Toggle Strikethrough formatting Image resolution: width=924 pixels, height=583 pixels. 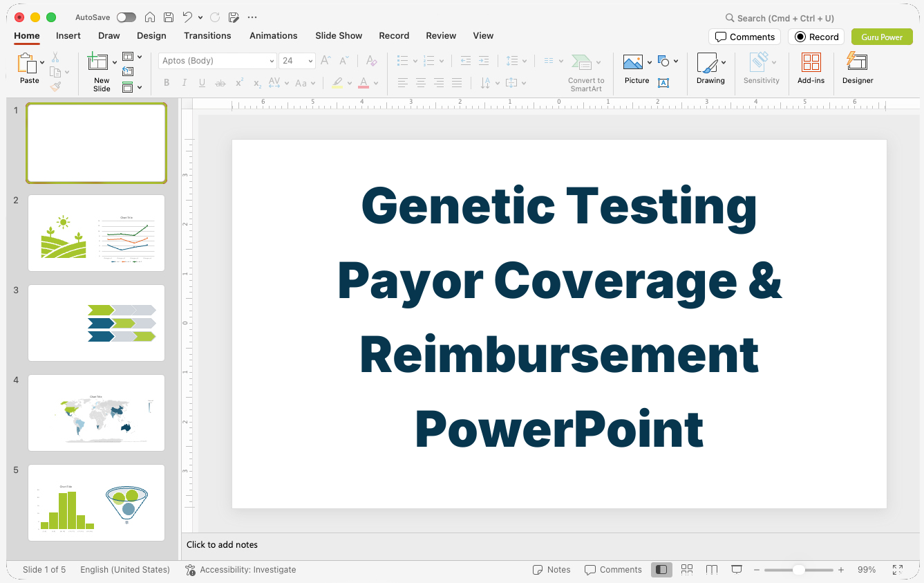coord(220,83)
